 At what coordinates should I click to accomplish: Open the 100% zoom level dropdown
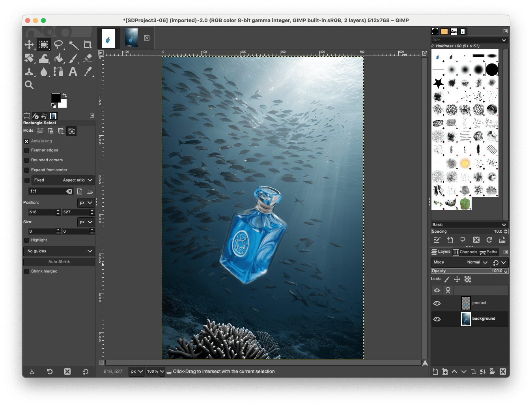(x=155, y=372)
